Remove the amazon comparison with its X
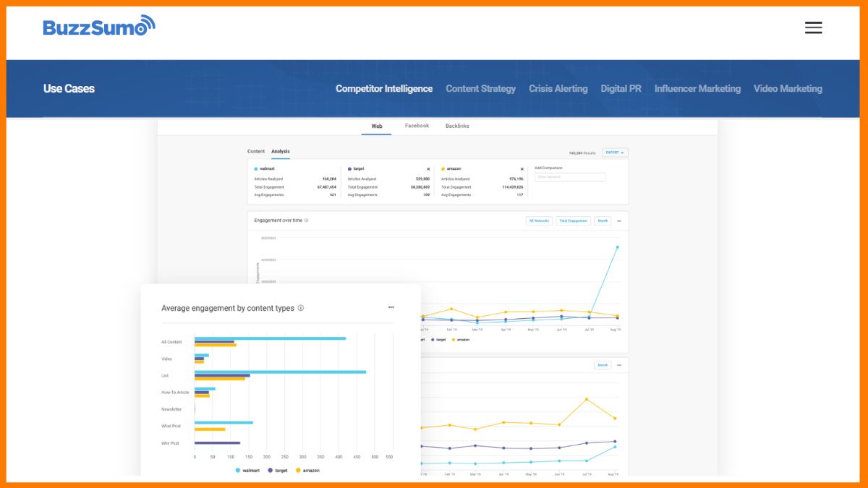Viewport: 868px width, 488px height. point(522,169)
